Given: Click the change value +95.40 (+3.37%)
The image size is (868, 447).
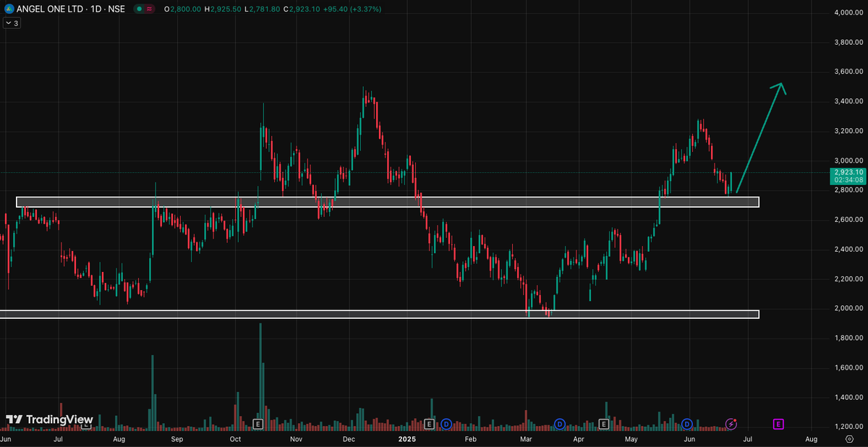Looking at the screenshot, I should (353, 9).
